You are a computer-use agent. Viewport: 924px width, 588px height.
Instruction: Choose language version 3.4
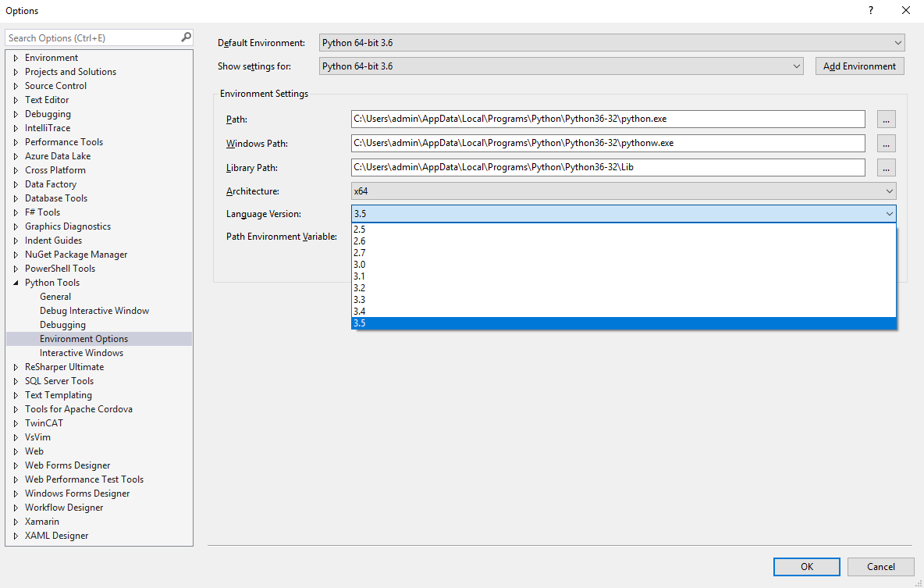tap(360, 312)
